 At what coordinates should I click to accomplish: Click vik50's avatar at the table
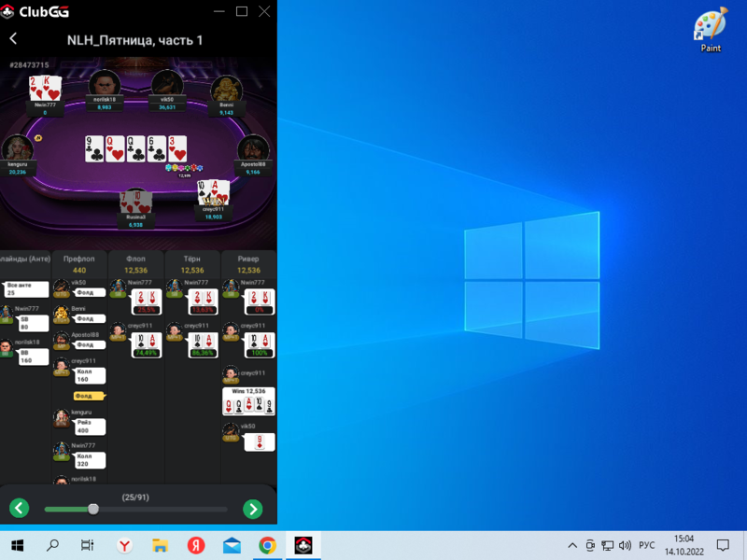tap(167, 86)
